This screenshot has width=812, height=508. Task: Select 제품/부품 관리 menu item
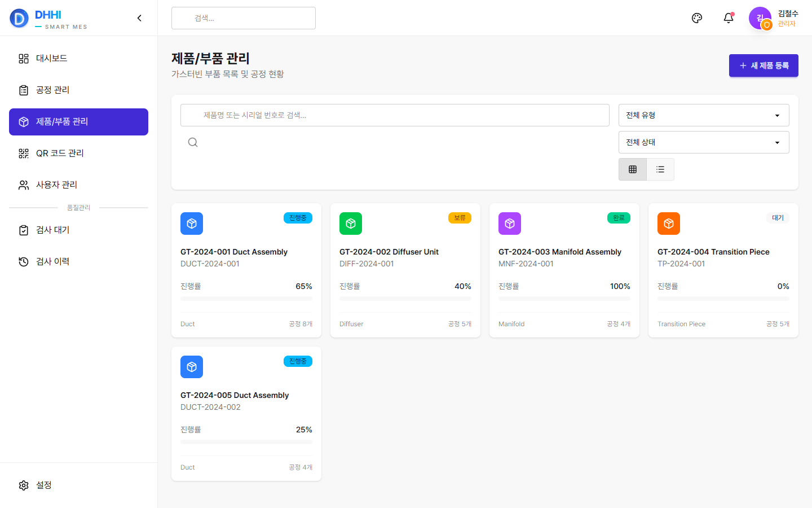(78, 122)
